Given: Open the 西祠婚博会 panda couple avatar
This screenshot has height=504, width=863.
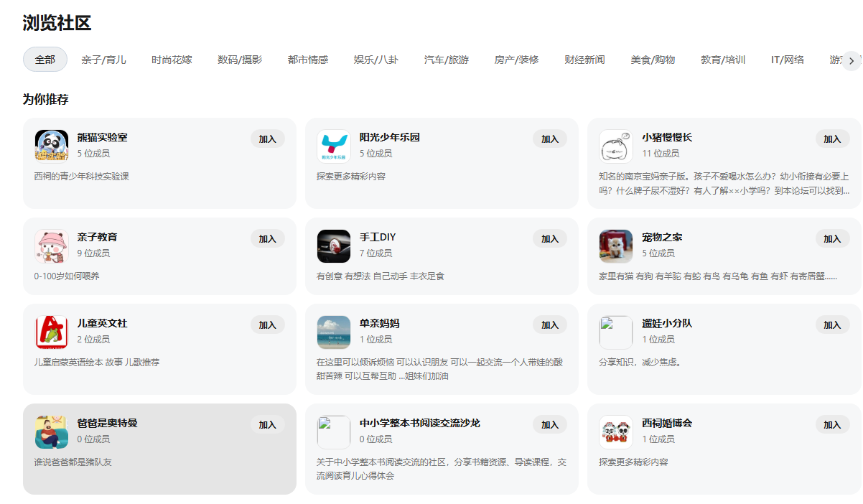Looking at the screenshot, I should 616,432.
